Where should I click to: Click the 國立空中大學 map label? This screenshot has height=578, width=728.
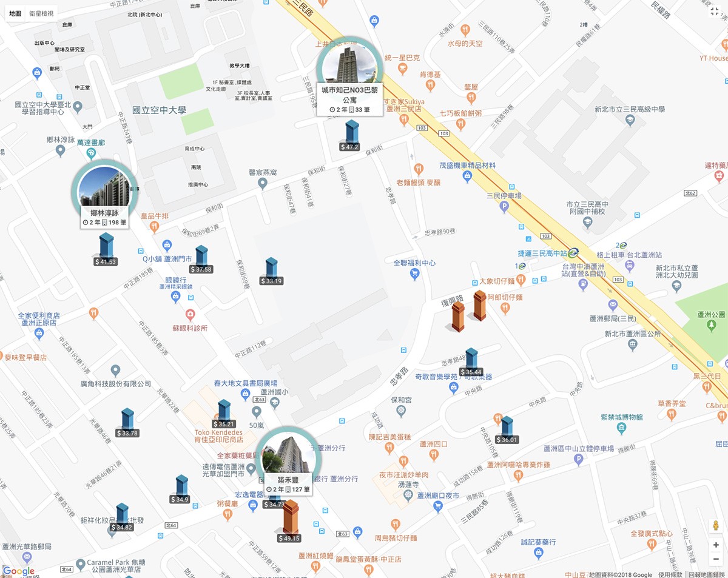(160, 110)
